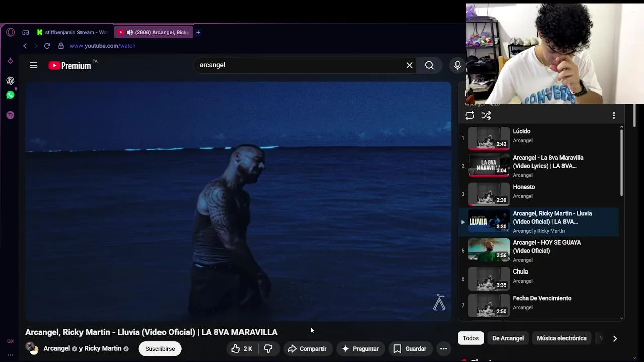Select Música electrónica filter chip
This screenshot has width=644, height=362.
[x=561, y=338]
